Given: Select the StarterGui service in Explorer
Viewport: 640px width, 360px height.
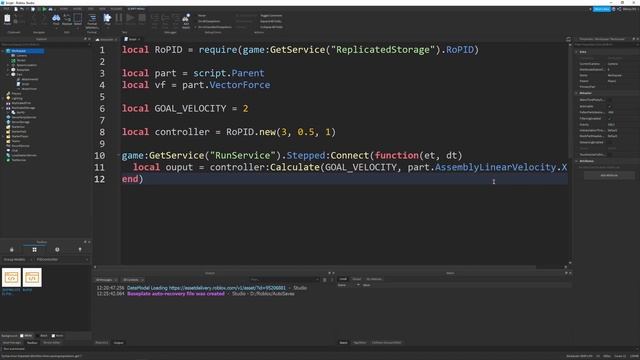Looking at the screenshot, I should 18,127.
